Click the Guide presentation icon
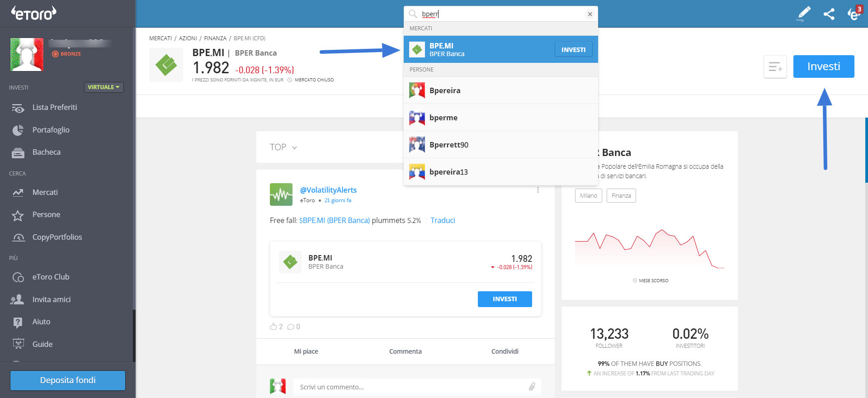The image size is (868, 398). (x=18, y=344)
